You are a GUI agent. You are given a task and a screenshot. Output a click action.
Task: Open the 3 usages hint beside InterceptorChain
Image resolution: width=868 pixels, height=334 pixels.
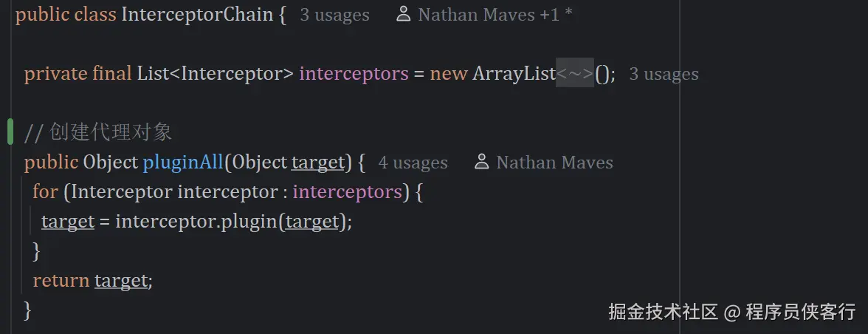(334, 15)
